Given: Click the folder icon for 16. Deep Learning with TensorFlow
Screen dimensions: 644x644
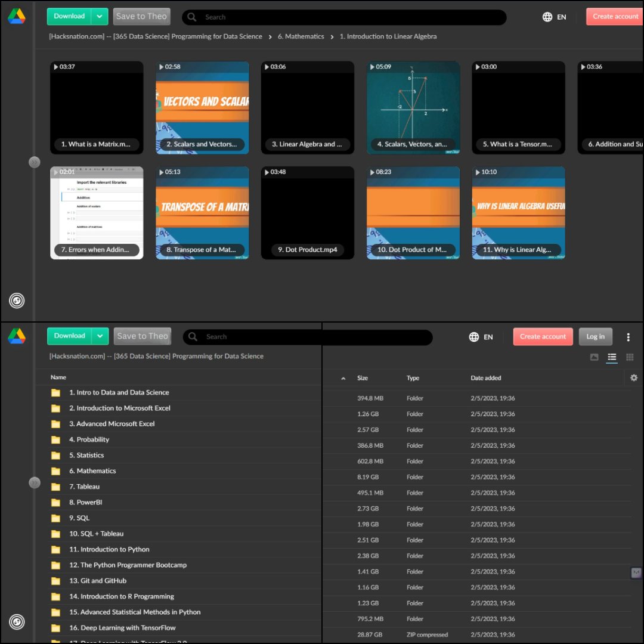Looking at the screenshot, I should pos(55,628).
